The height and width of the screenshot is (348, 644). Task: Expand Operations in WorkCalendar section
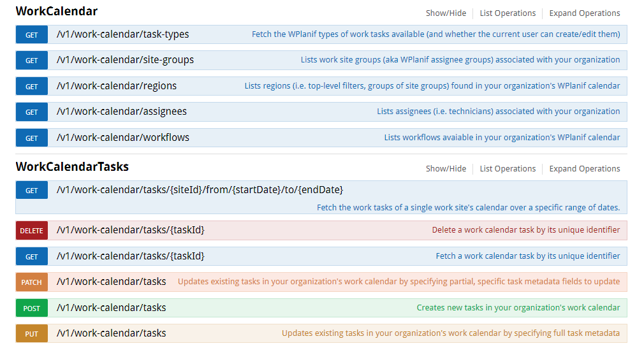pyautogui.click(x=584, y=13)
